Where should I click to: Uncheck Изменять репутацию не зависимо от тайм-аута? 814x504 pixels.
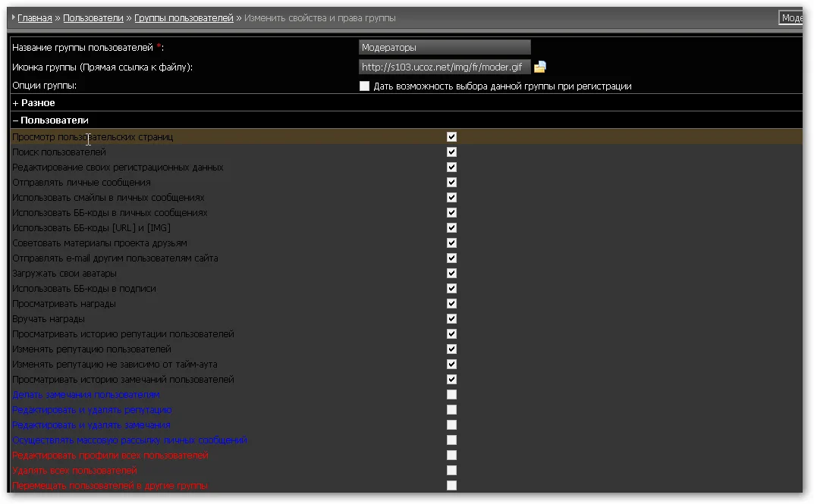pos(451,364)
